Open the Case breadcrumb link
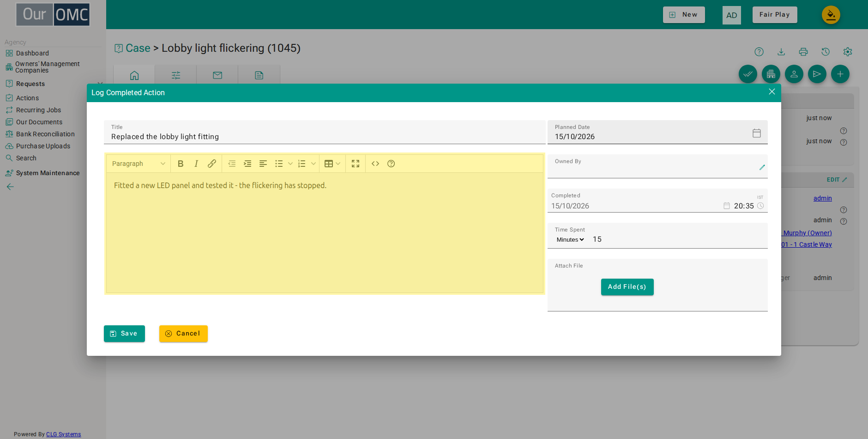Screen dimensions: 868x439 click(x=138, y=48)
